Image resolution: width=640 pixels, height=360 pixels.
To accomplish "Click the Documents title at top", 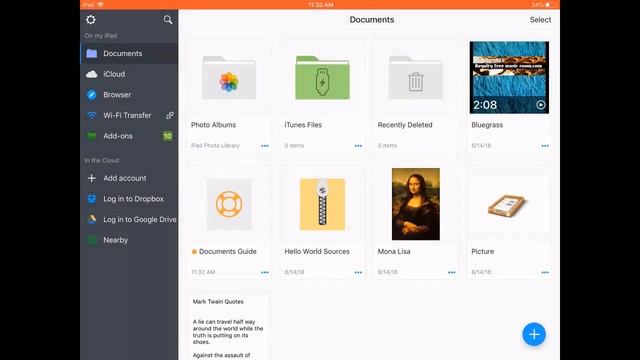I will 372,20.
